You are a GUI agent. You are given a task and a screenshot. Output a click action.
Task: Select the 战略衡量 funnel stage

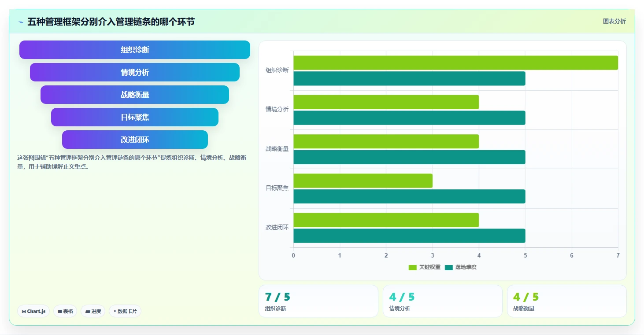135,95
